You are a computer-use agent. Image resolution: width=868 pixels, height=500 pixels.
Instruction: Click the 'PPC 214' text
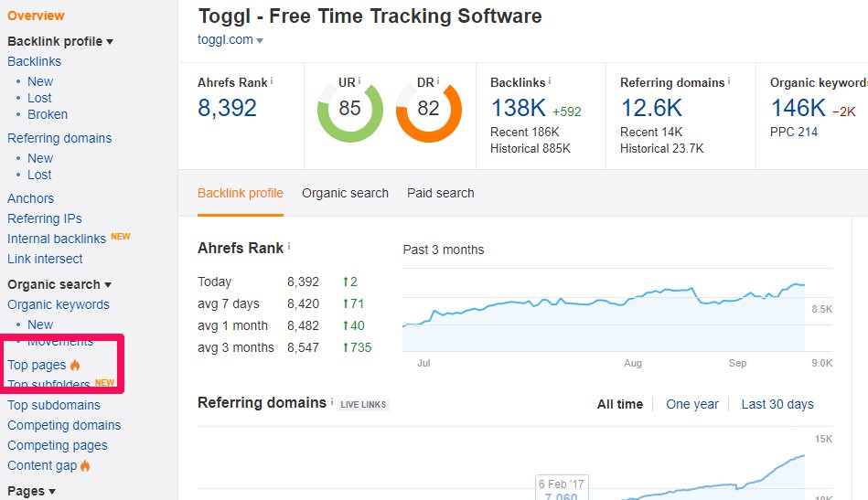click(x=793, y=132)
